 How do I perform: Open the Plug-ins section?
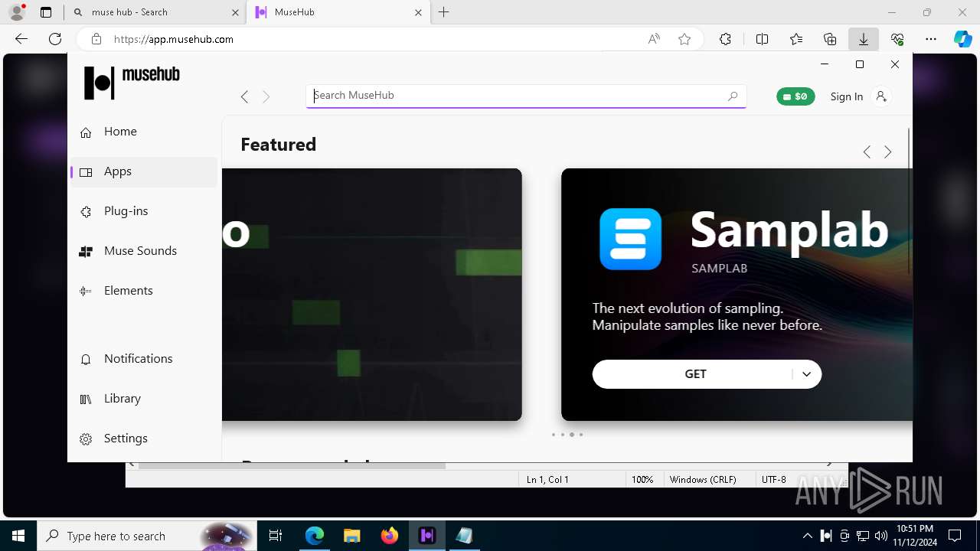pos(144,211)
